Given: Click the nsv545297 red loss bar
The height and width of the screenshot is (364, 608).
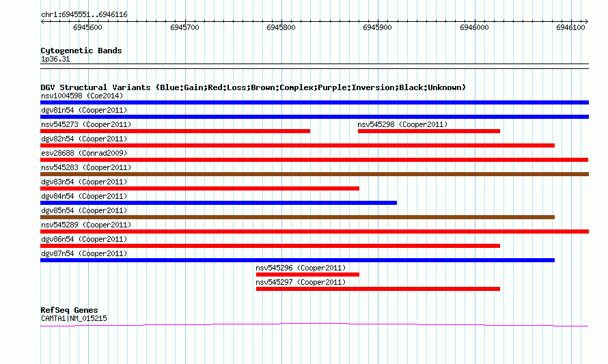Looking at the screenshot, I should (378, 289).
